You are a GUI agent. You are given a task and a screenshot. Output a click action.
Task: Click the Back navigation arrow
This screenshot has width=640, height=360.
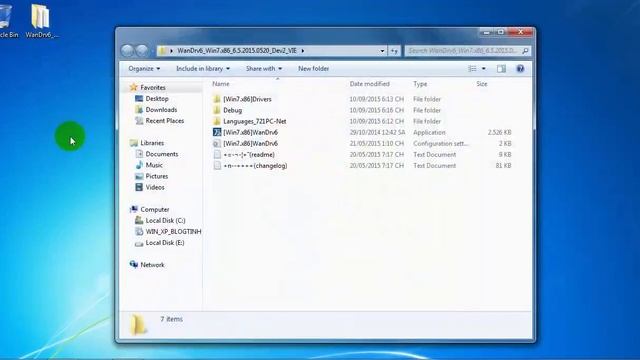tap(127, 51)
